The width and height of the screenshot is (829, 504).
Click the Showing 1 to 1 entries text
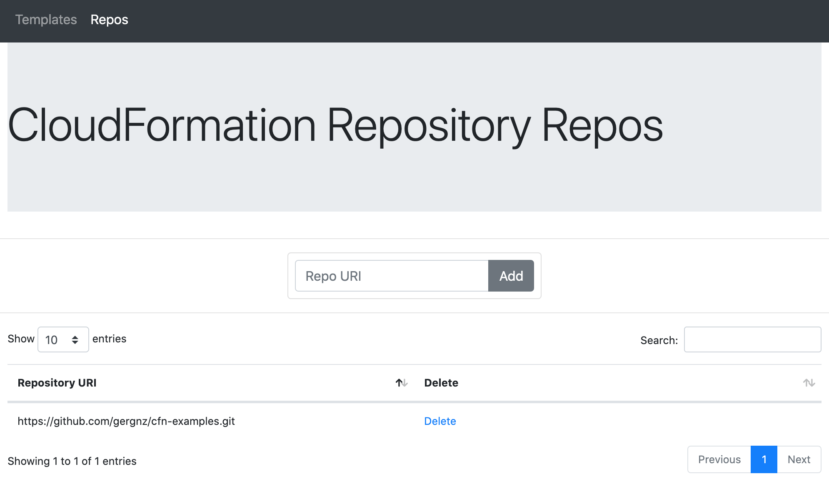72,461
